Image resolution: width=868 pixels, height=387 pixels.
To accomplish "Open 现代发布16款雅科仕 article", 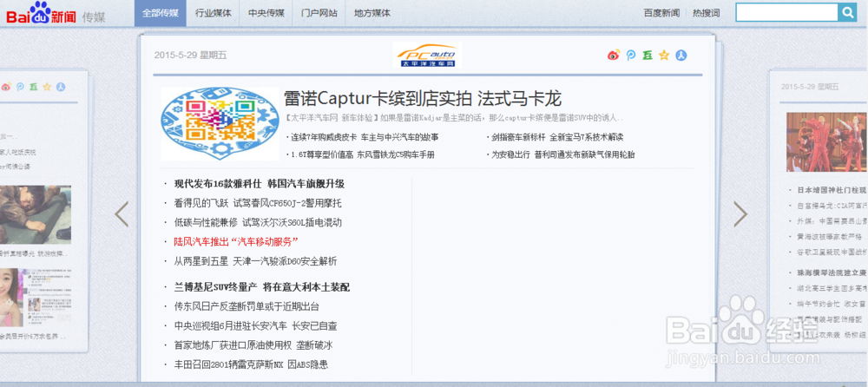I will pyautogui.click(x=259, y=184).
